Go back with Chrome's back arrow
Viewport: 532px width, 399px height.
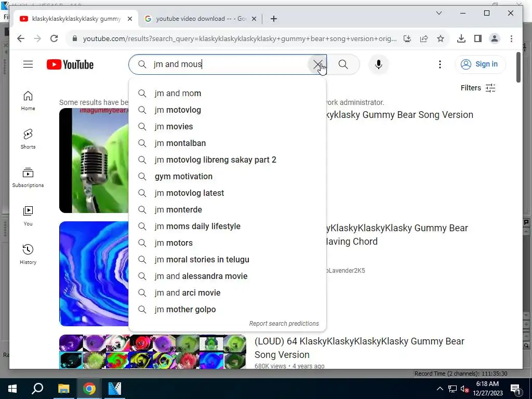[21, 38]
